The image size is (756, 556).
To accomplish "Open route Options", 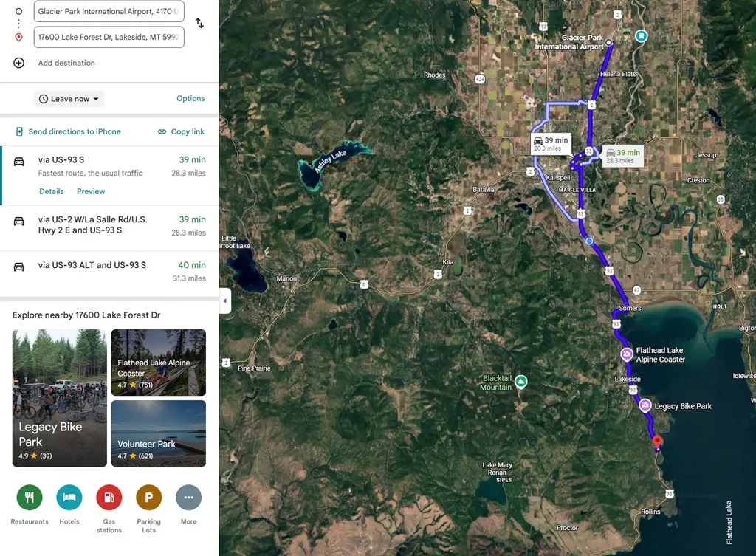I will coord(190,98).
